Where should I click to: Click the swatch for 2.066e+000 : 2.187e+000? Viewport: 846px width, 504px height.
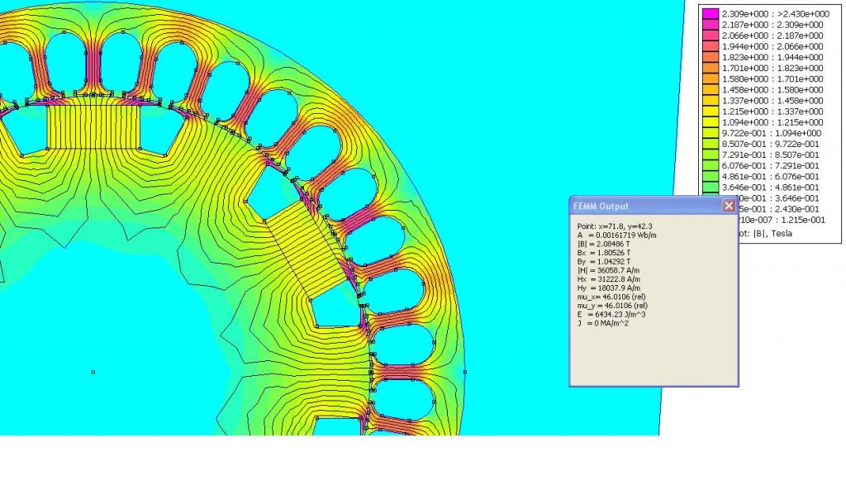click(x=711, y=36)
